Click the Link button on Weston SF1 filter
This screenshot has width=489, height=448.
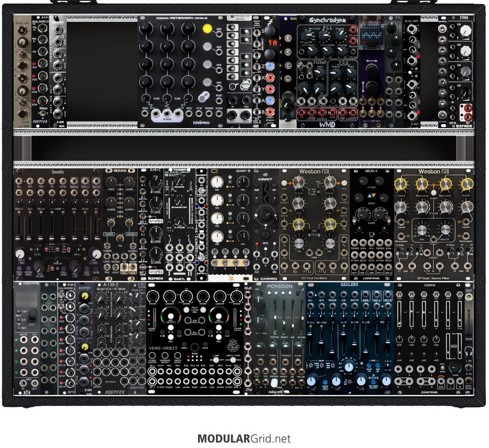click(x=433, y=193)
